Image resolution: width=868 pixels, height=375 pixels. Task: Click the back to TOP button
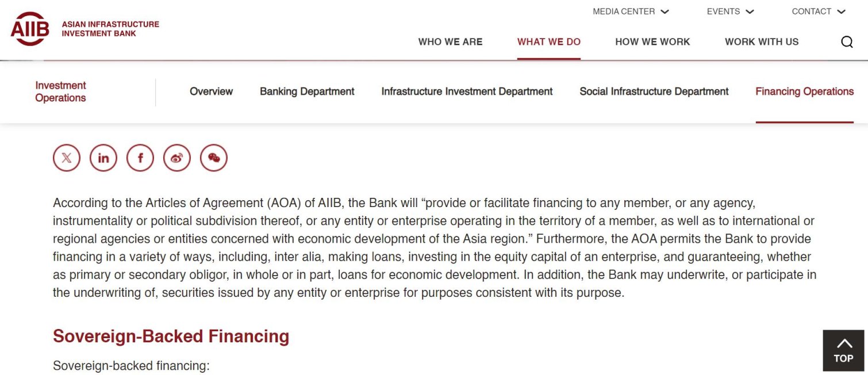pos(843,350)
